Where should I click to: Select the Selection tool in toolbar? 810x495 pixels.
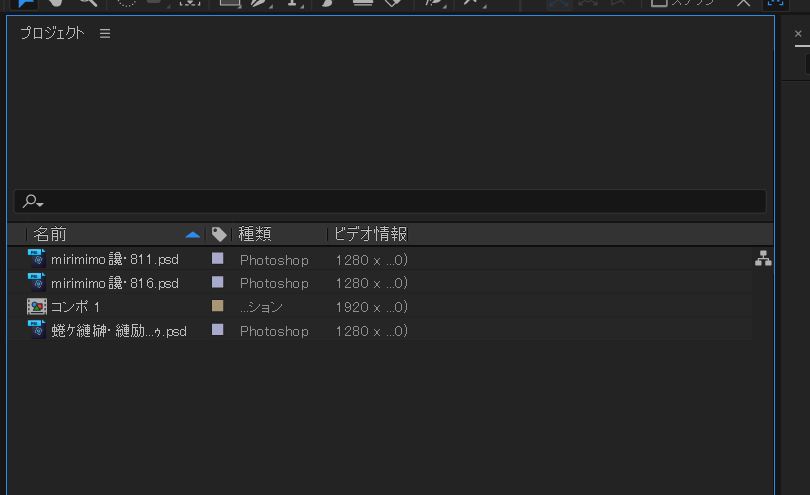26,3
